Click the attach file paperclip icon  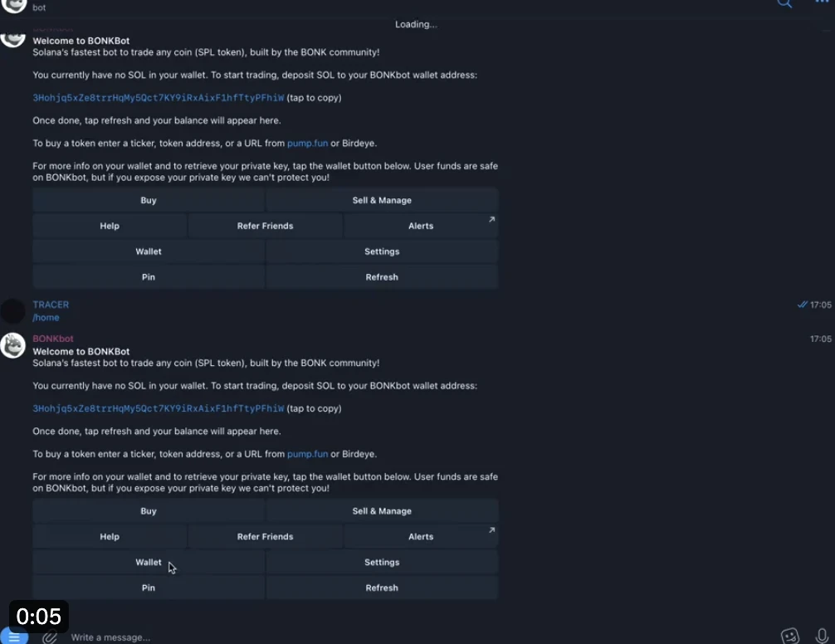pos(50,637)
